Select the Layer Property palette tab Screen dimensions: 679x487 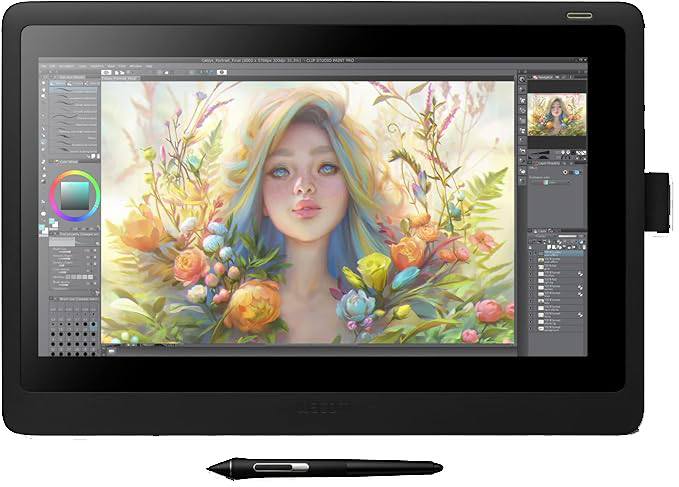(546, 163)
